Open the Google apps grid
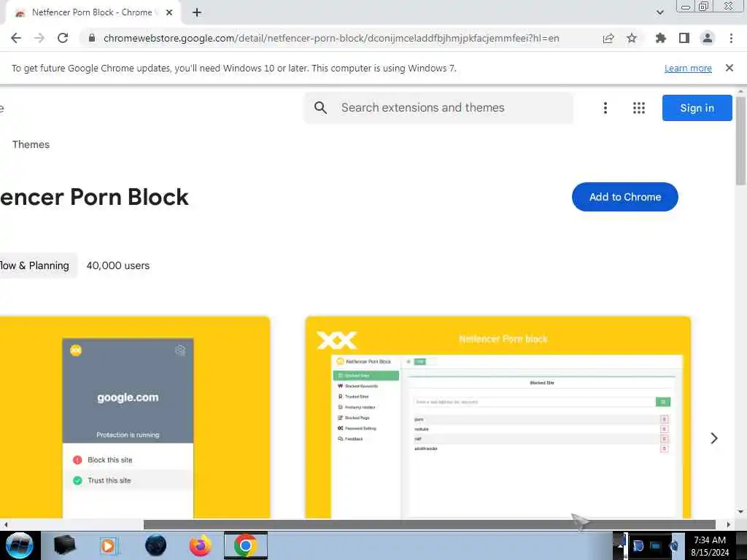The height and width of the screenshot is (560, 747). pyautogui.click(x=639, y=108)
